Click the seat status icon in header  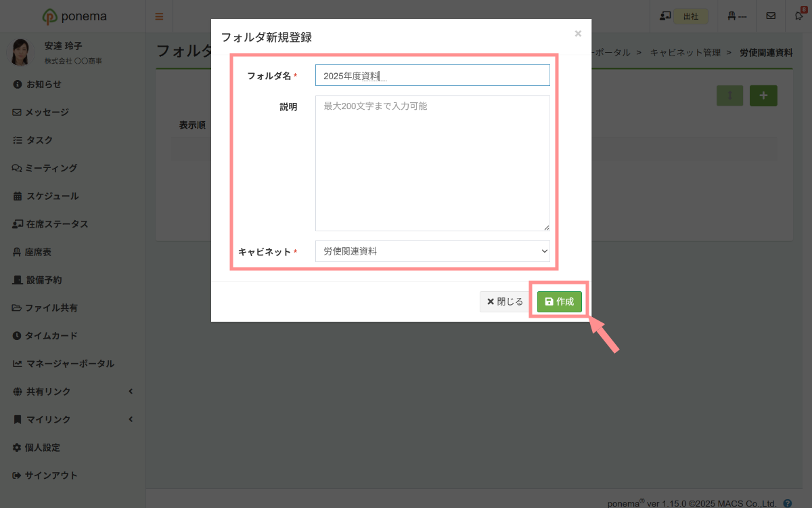[x=738, y=16]
